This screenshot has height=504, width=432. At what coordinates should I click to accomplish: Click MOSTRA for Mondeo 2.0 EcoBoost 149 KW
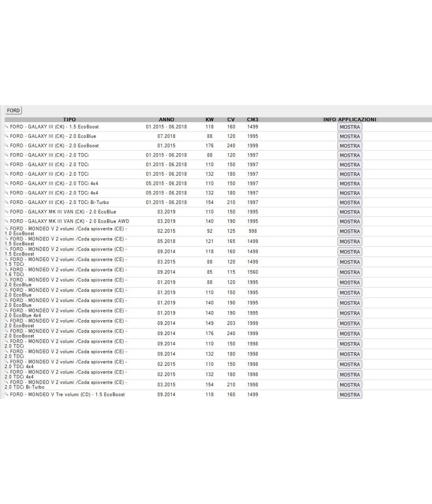[350, 324]
